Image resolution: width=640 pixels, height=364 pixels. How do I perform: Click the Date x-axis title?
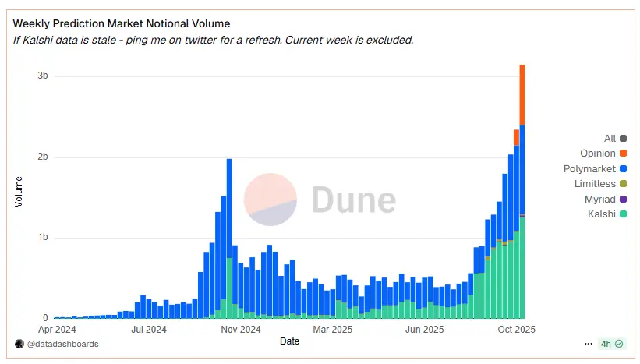289,341
